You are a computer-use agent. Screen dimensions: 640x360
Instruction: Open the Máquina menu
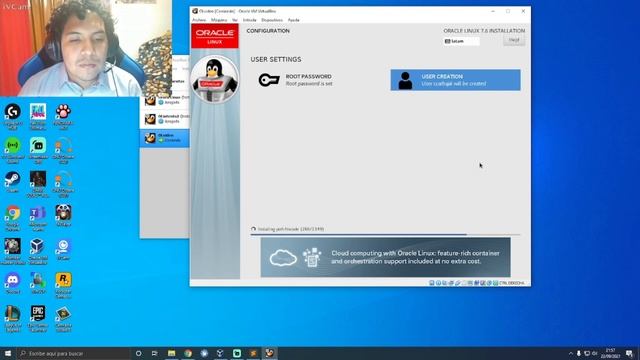(219, 20)
